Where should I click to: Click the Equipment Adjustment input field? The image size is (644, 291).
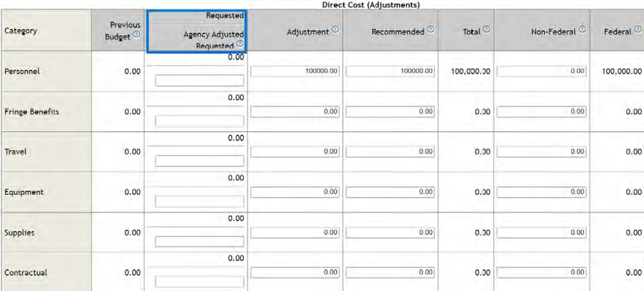pos(296,192)
